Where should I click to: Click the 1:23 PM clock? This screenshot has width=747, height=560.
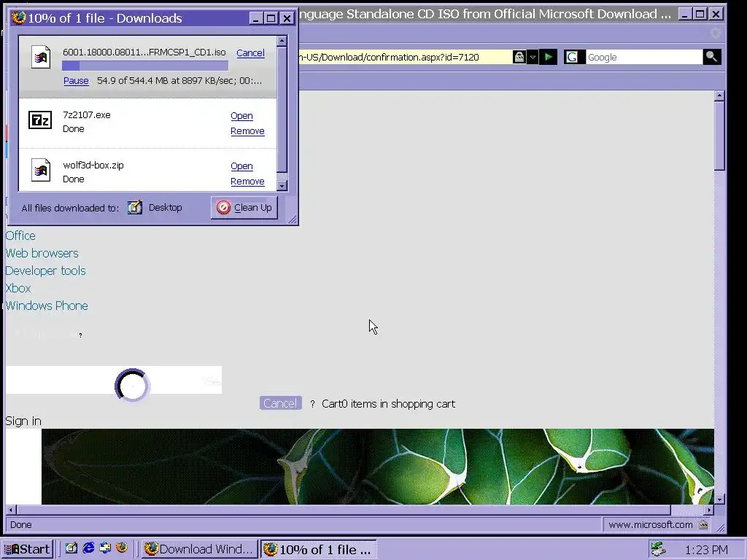tap(706, 550)
